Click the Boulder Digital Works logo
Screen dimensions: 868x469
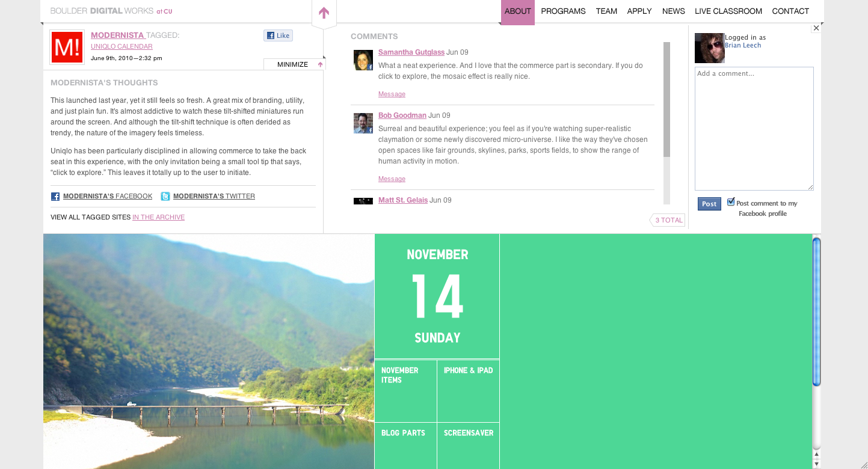click(x=111, y=11)
